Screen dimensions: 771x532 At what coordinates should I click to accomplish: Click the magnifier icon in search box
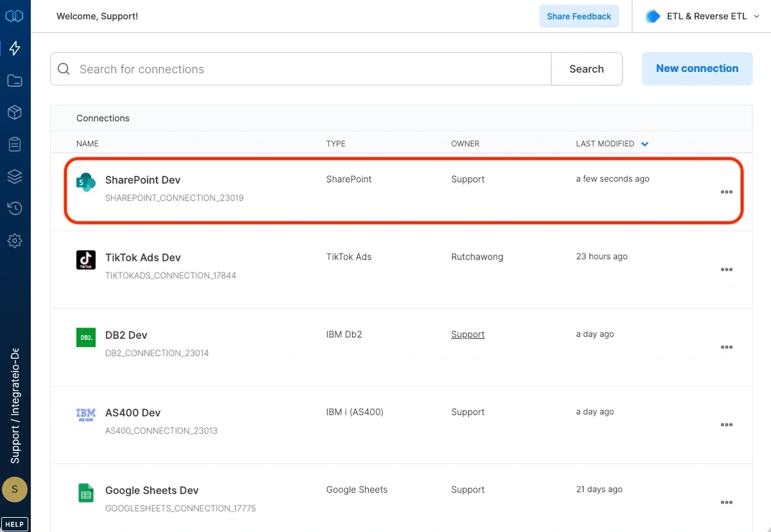64,69
